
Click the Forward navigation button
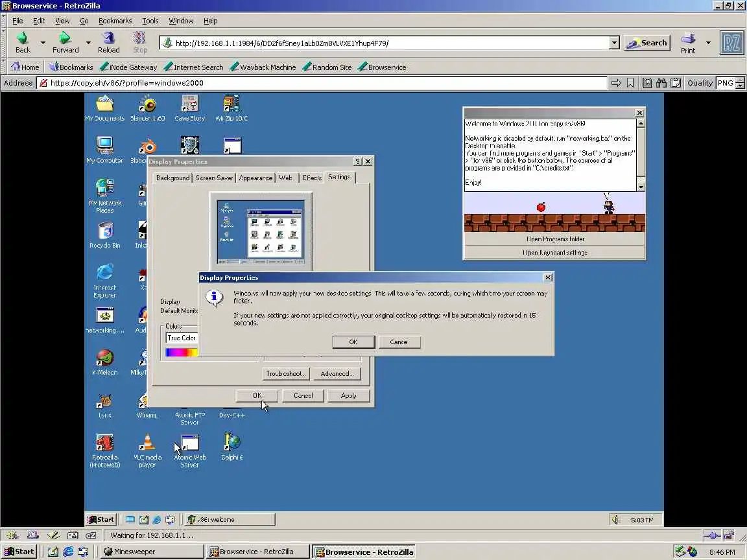tap(65, 43)
